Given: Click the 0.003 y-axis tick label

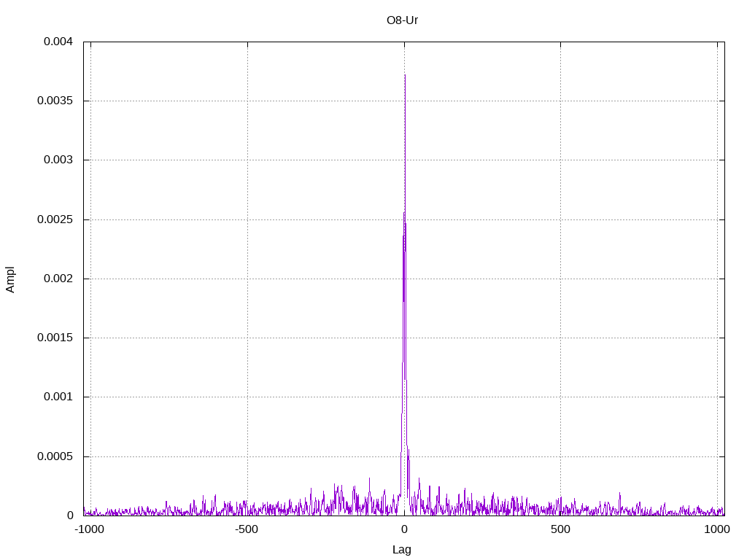Looking at the screenshot, I should (x=58, y=160).
